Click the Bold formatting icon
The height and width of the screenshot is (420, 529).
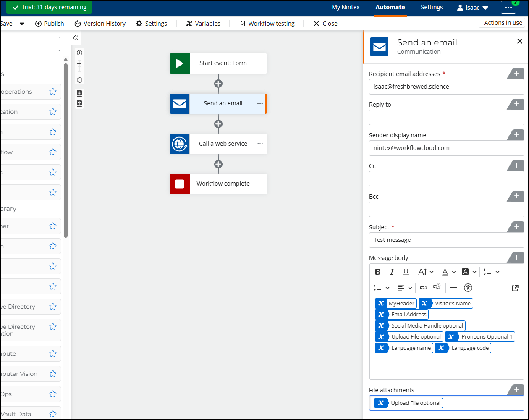pos(378,272)
